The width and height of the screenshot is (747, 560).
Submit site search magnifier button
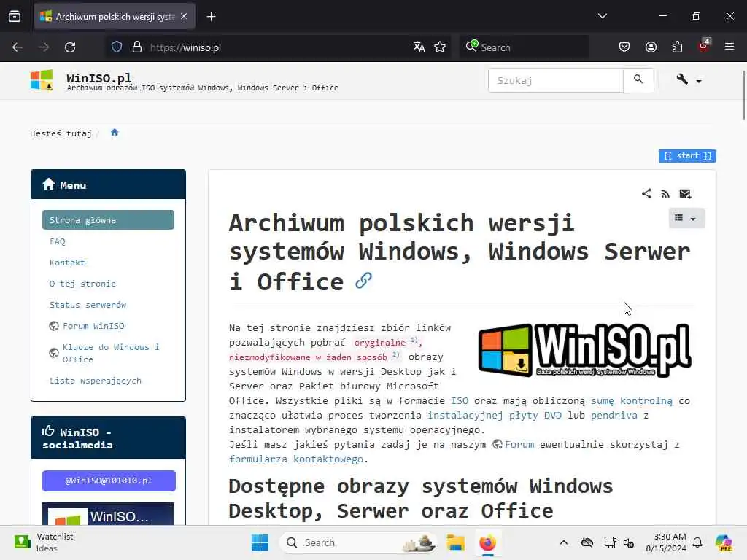(x=638, y=80)
